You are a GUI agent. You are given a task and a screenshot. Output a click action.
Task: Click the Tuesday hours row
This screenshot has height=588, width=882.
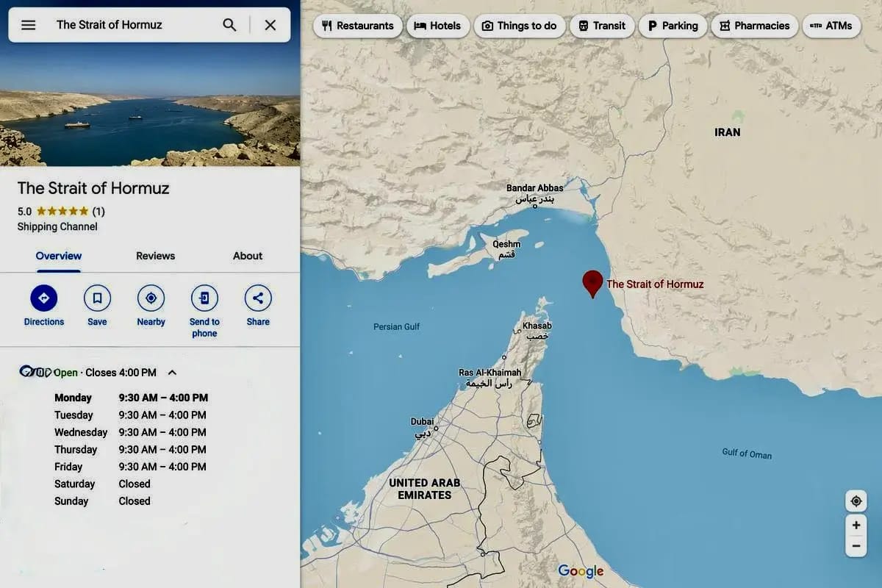[x=130, y=415]
